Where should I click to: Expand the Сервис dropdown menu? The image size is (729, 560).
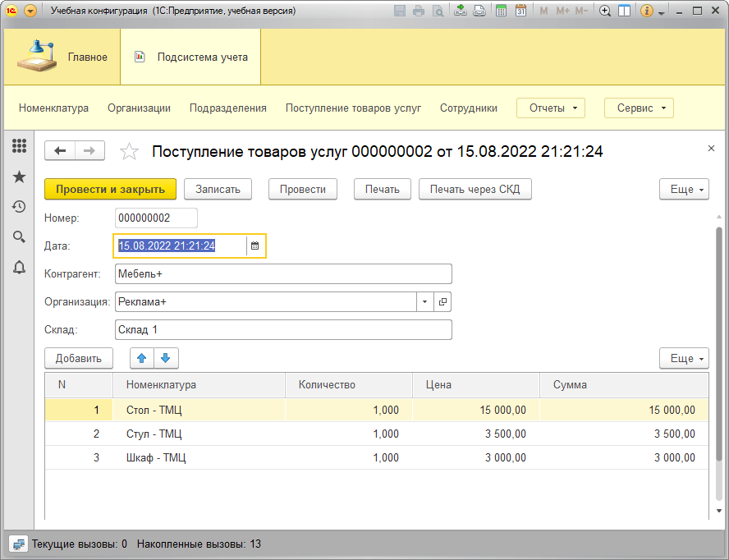(639, 108)
